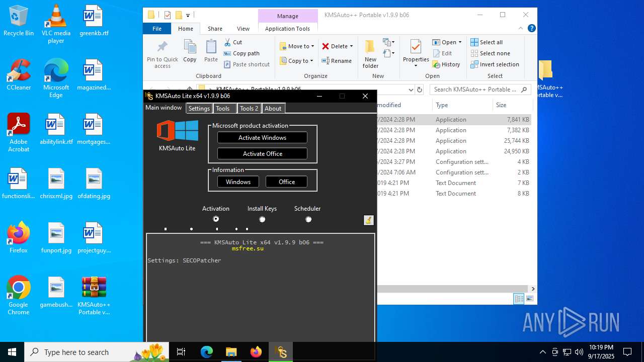Image resolution: width=644 pixels, height=362 pixels.
Task: Select VLC media player desktop icon
Action: (x=56, y=24)
